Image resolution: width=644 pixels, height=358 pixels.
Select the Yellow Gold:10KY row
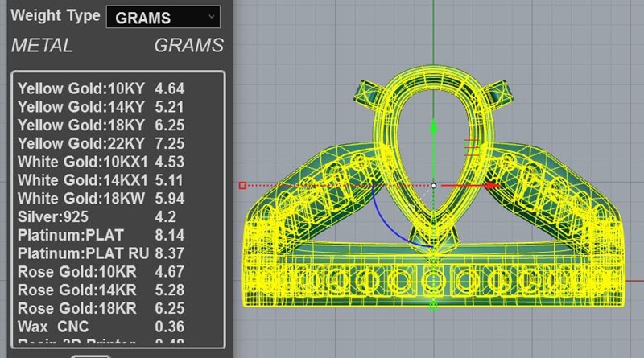tap(101, 88)
